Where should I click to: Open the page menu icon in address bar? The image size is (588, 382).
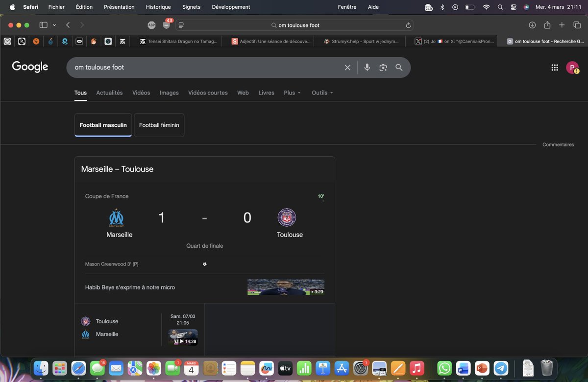(181, 25)
